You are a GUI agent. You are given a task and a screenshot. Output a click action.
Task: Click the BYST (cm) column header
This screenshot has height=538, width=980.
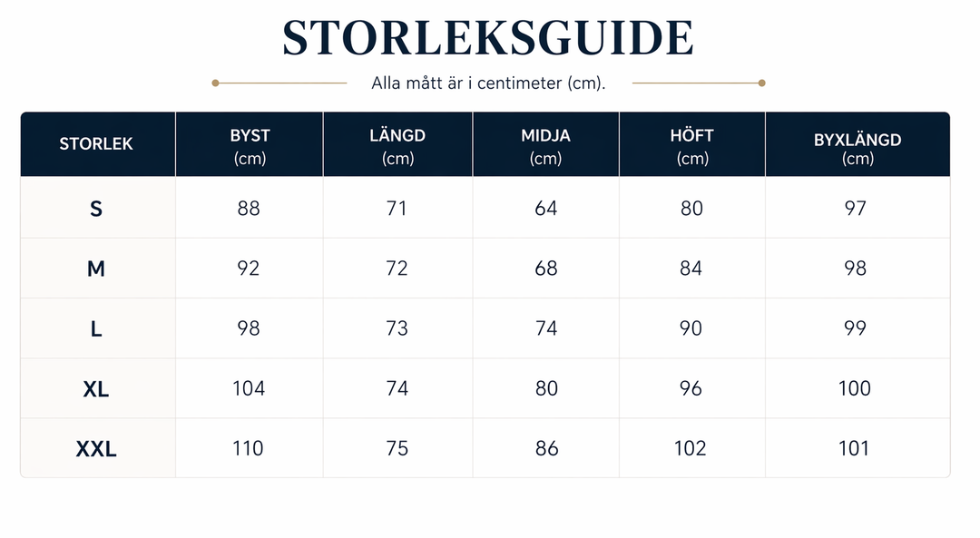250,146
